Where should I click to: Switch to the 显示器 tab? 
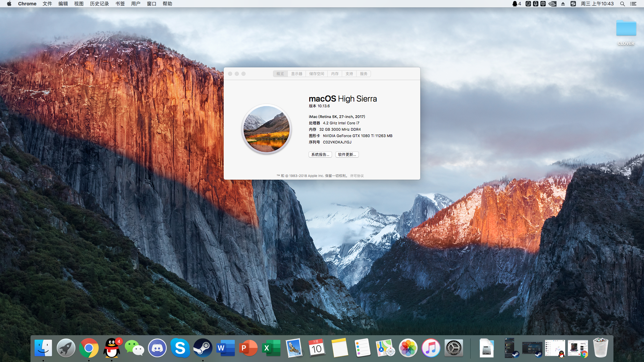pyautogui.click(x=297, y=74)
